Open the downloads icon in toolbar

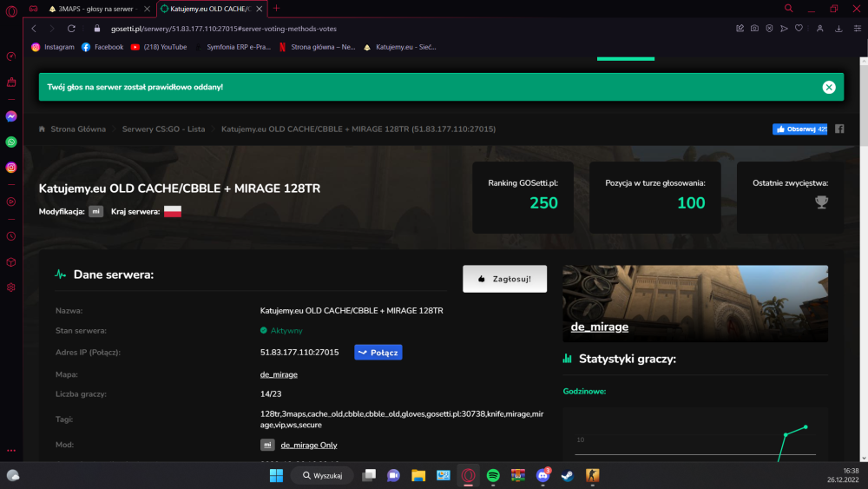coord(838,29)
